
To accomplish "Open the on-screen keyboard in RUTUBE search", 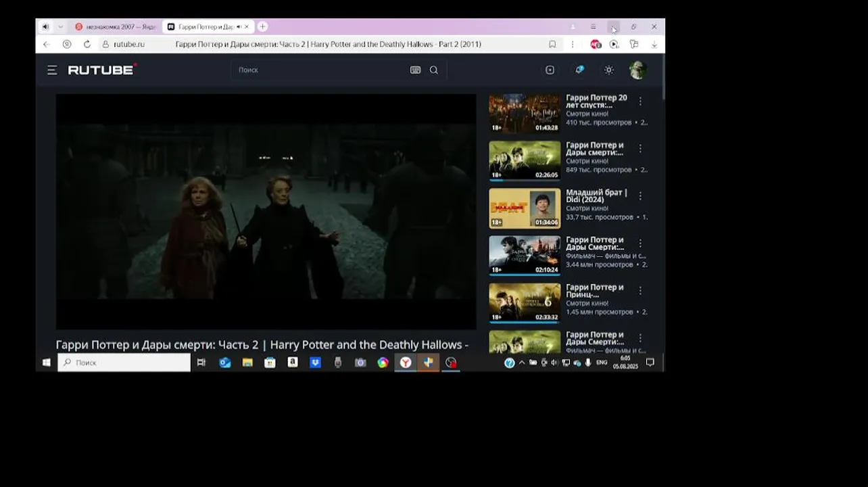I will [x=415, y=70].
